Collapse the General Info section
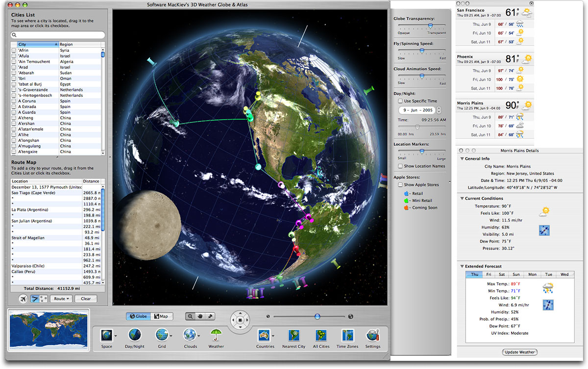This screenshot has width=588, height=369. click(x=462, y=159)
